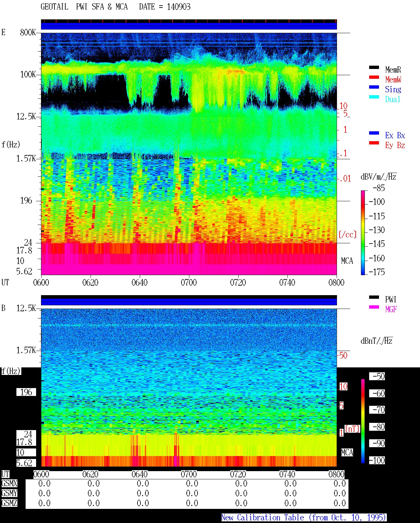Click the 800K frequency axis label

28,33
